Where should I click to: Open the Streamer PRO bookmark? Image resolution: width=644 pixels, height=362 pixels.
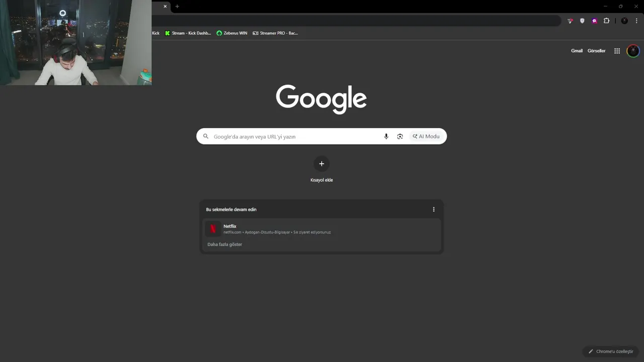275,33
